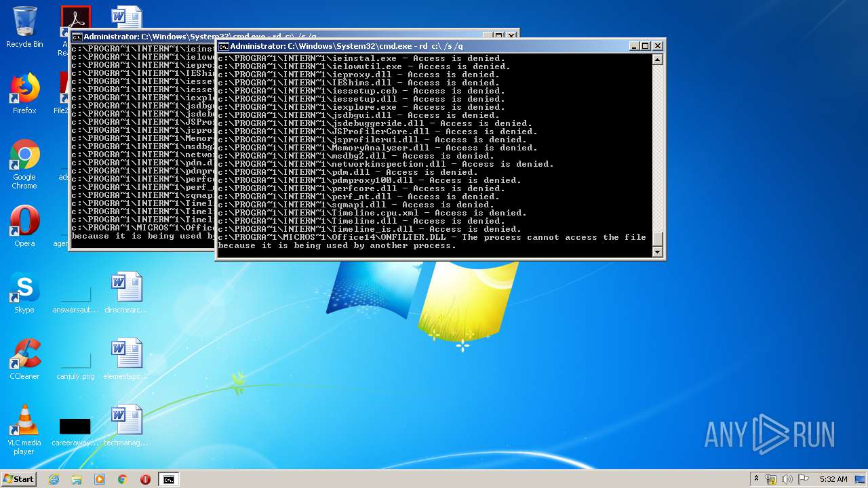
Task: Click the front cmd scrollbar down arrow
Action: (x=657, y=252)
